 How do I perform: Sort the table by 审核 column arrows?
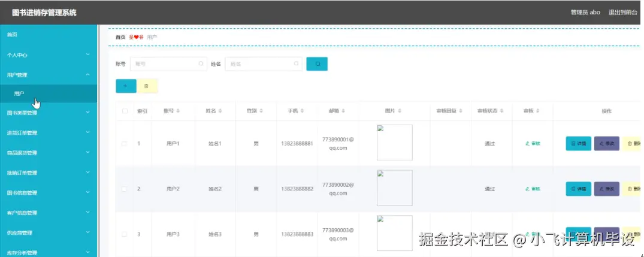tap(537, 111)
